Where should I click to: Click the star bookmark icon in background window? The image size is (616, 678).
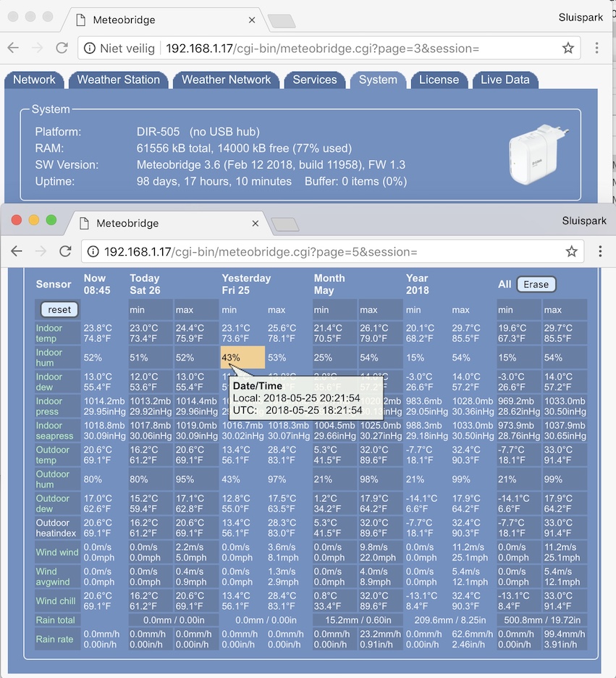point(568,49)
